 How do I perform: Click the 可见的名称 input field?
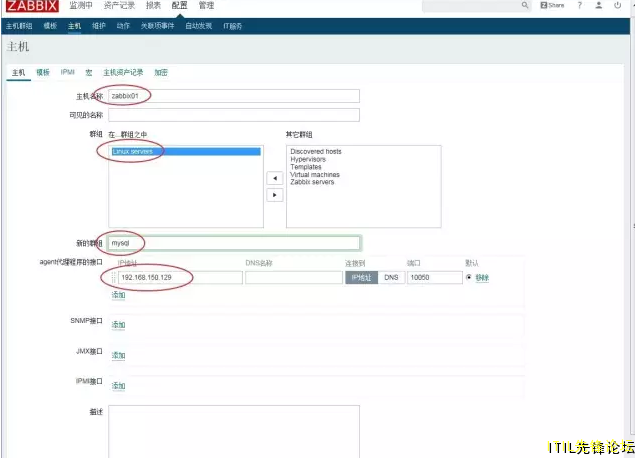(x=234, y=115)
